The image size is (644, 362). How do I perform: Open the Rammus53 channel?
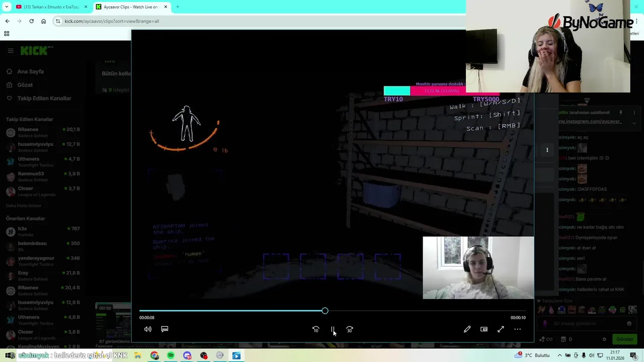tap(43, 176)
